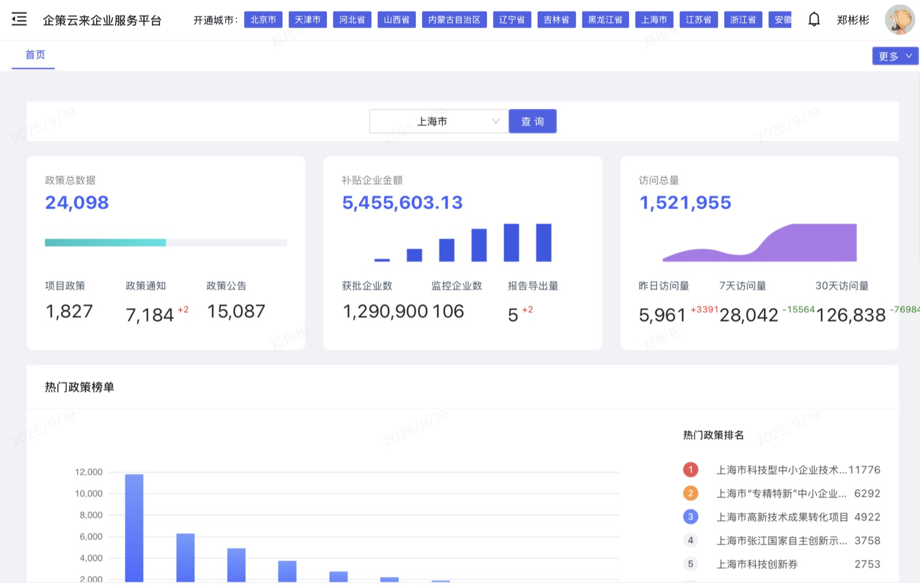Click the grey rank 5 badge
920x588 pixels.
pos(691,564)
